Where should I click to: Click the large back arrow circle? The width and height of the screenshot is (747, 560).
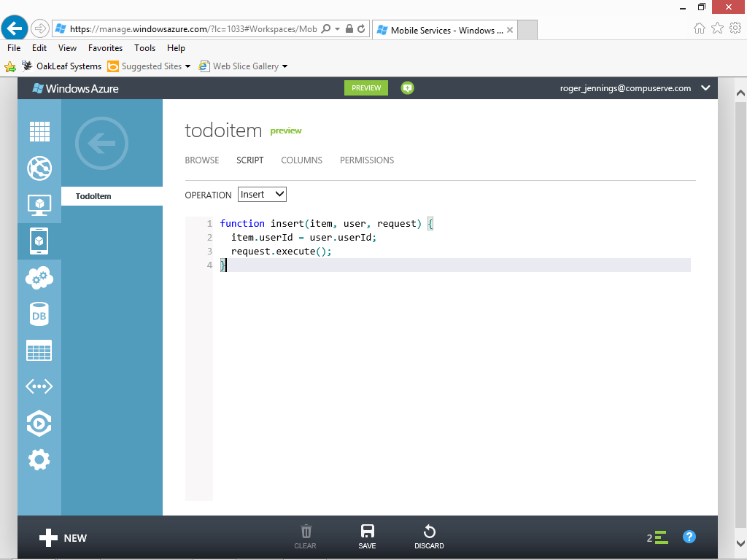[x=101, y=144]
